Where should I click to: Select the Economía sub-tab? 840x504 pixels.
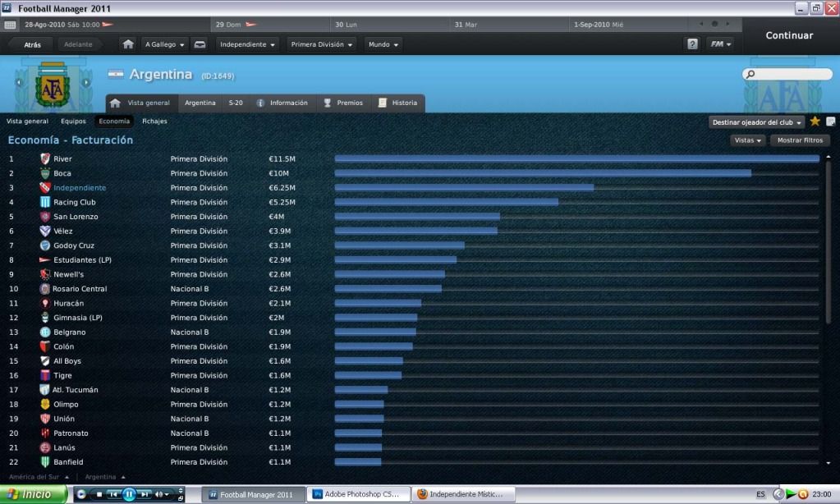[x=114, y=121]
